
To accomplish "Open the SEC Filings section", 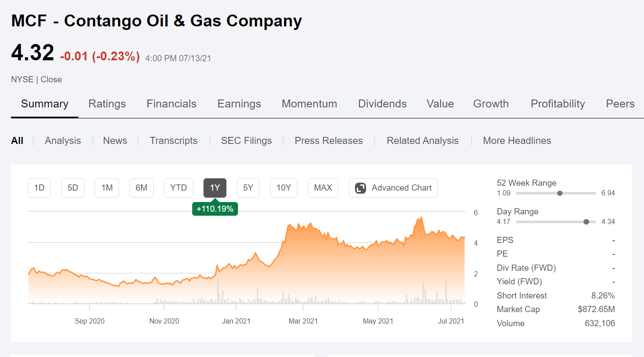I will (246, 140).
